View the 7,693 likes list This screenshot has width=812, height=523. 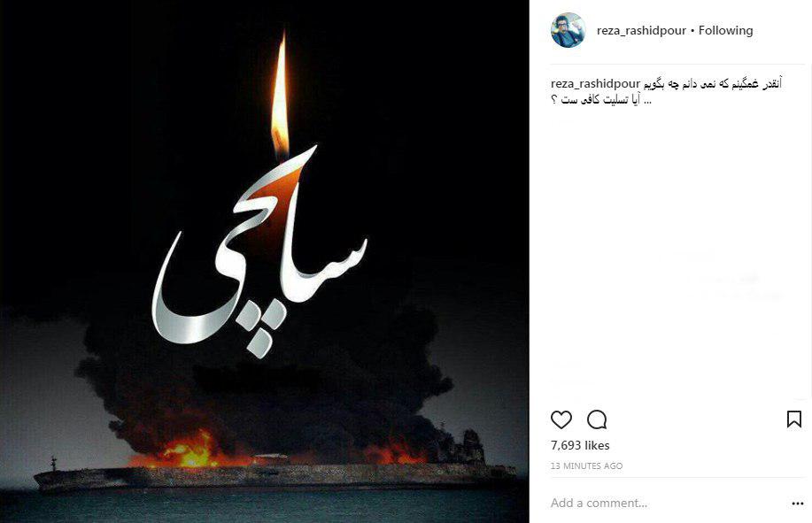(x=580, y=445)
